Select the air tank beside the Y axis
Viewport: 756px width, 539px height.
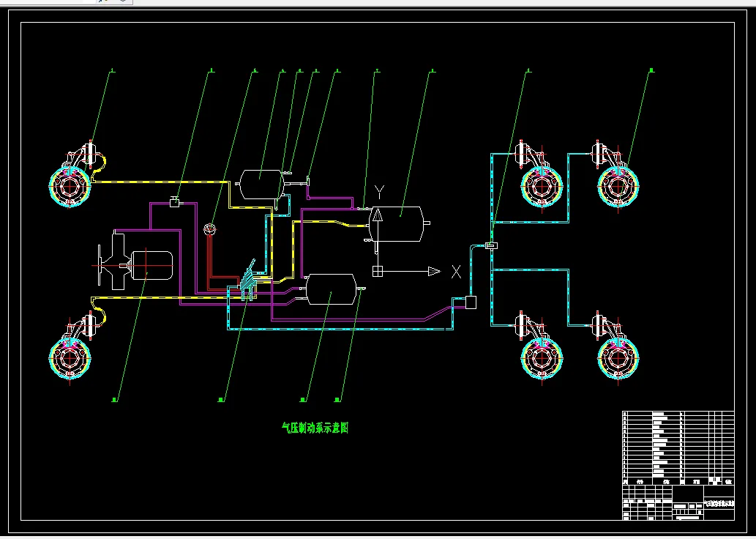tap(396, 224)
